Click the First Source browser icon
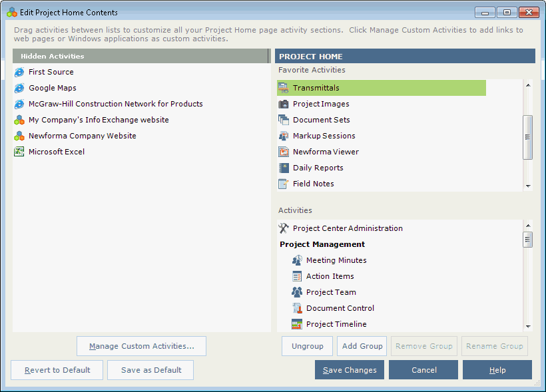546x392 pixels. 19,72
